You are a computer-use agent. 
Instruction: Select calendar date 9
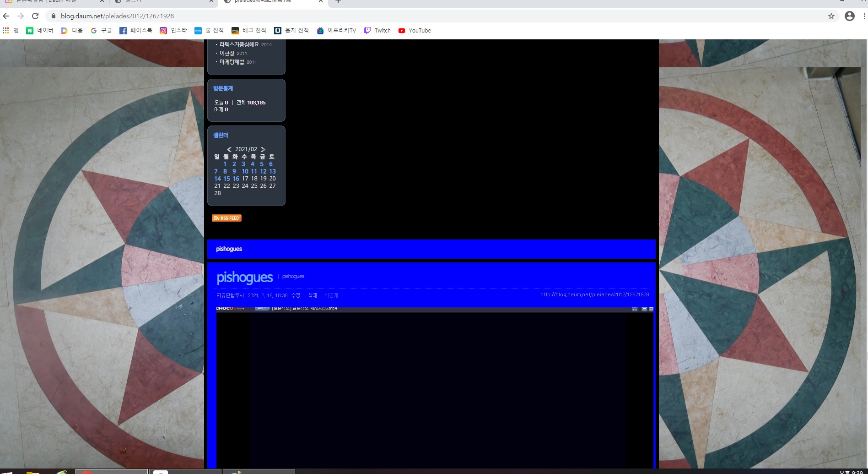(234, 171)
